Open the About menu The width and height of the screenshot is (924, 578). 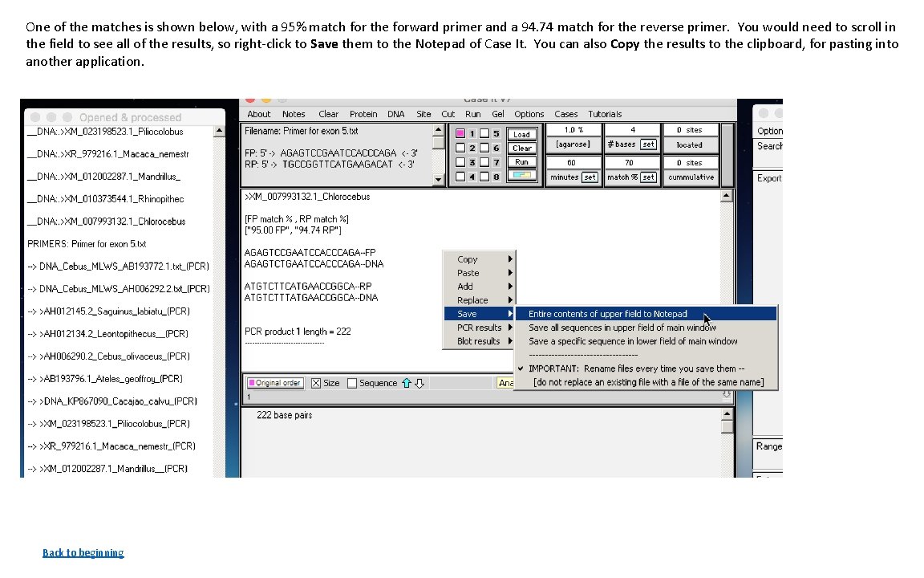click(259, 114)
